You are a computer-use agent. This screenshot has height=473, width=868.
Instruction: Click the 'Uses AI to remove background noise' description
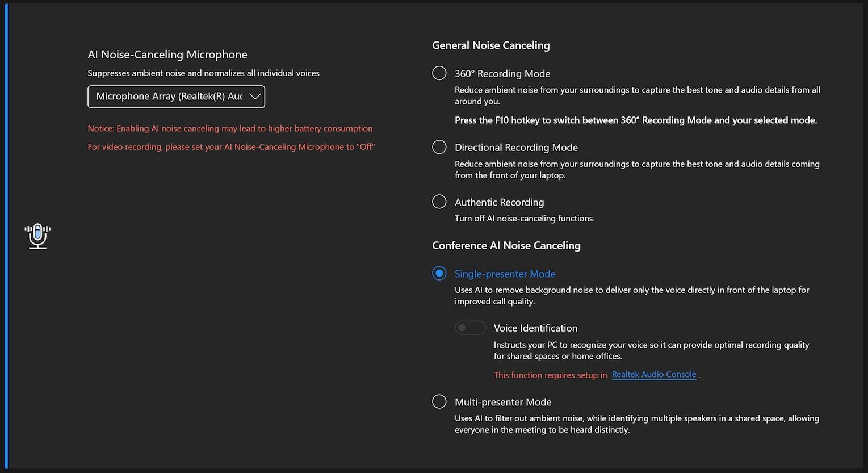click(x=632, y=296)
